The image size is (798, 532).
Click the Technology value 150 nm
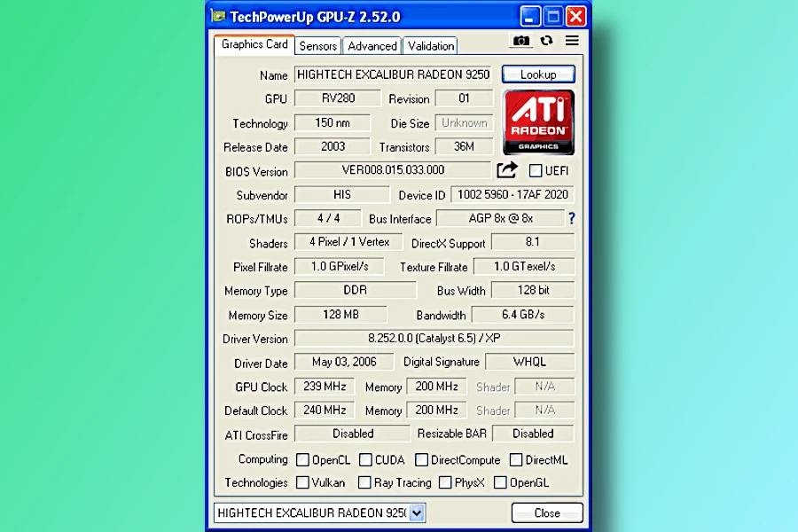[x=332, y=122]
